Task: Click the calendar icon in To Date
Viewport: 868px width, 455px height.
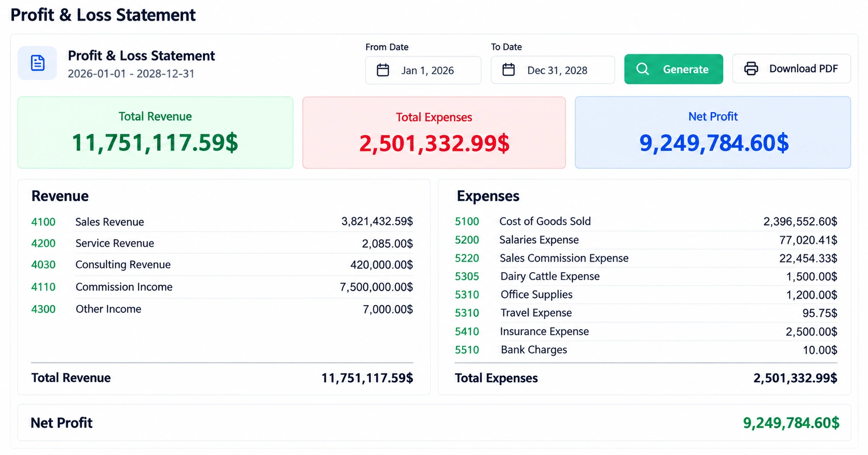Action: tap(509, 70)
